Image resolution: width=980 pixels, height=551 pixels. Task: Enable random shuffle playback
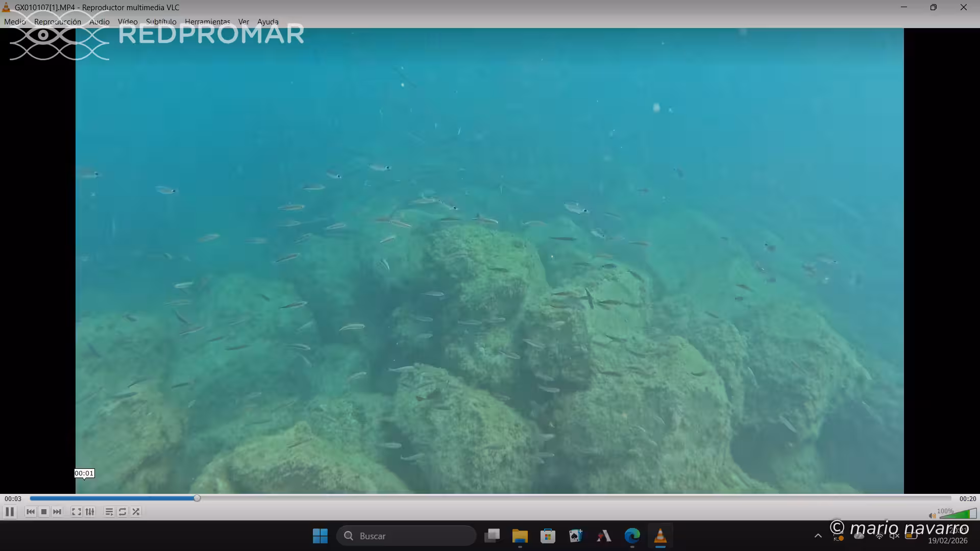pos(136,512)
